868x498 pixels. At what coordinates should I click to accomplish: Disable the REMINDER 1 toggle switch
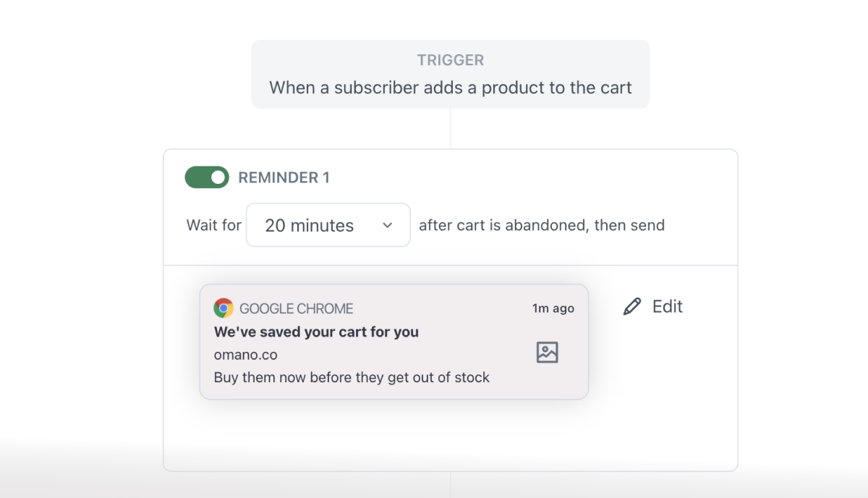pos(206,177)
